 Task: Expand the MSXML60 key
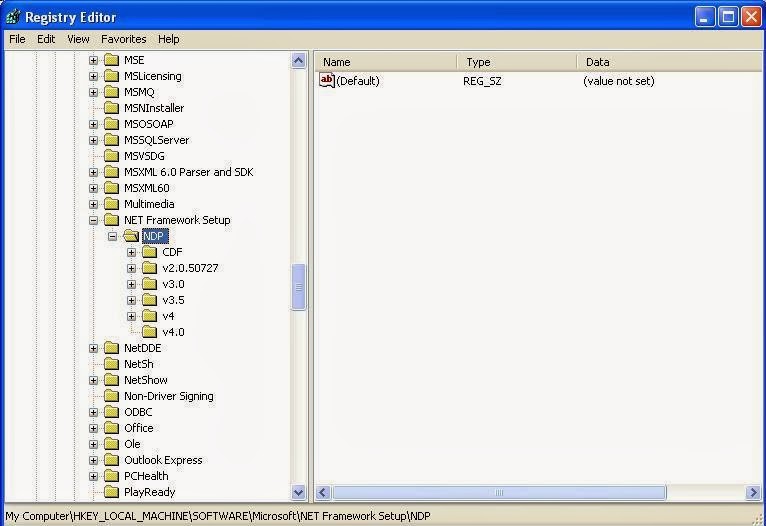(x=93, y=188)
